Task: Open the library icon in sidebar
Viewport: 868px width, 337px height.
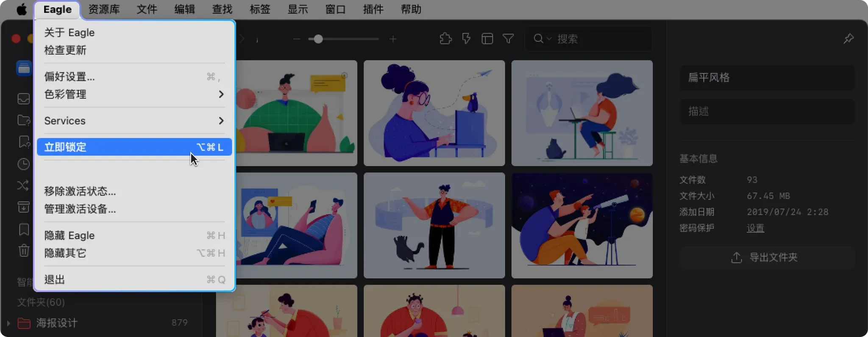Action: pyautogui.click(x=24, y=68)
